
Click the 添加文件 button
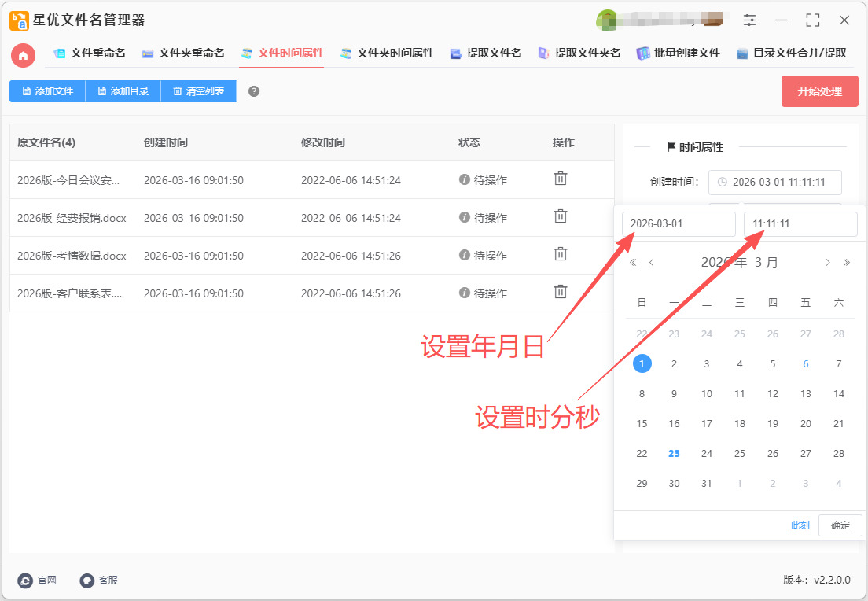pyautogui.click(x=47, y=91)
